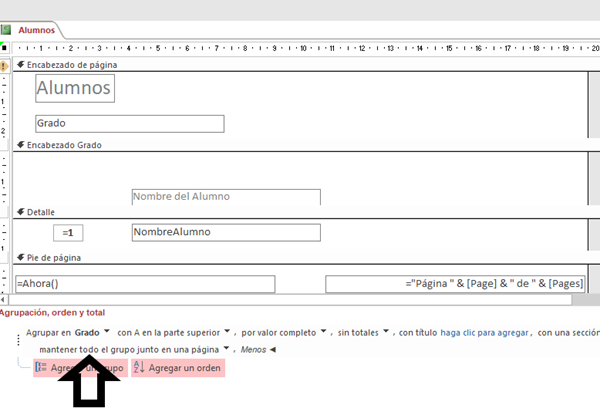Screen dimensions: 600x415
Task: Select the Encabezado Grado section bar
Action: click(306, 145)
